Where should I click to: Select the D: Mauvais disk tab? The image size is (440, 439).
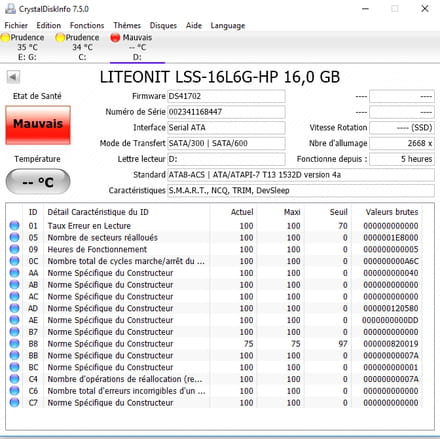pyautogui.click(x=137, y=47)
